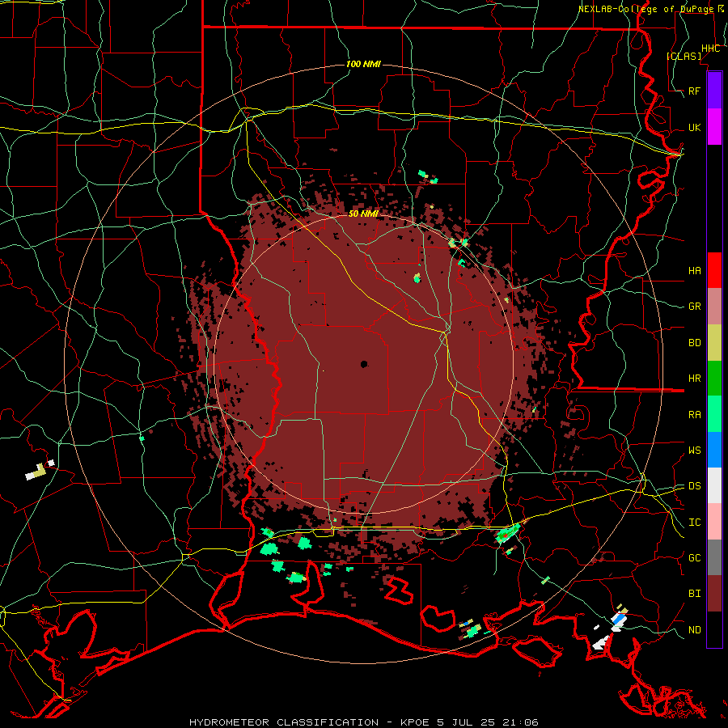728x728 pixels.
Task: Click the BI legend label
Action: pos(695,594)
